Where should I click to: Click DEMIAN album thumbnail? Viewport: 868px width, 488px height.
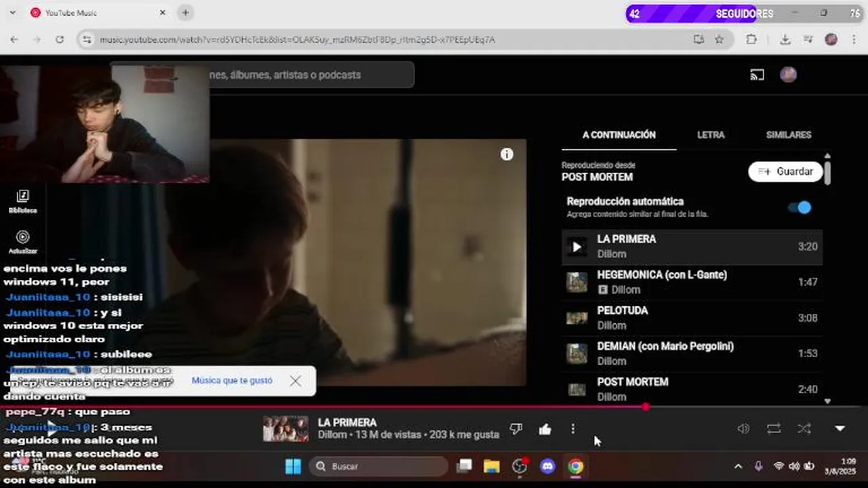pos(576,353)
